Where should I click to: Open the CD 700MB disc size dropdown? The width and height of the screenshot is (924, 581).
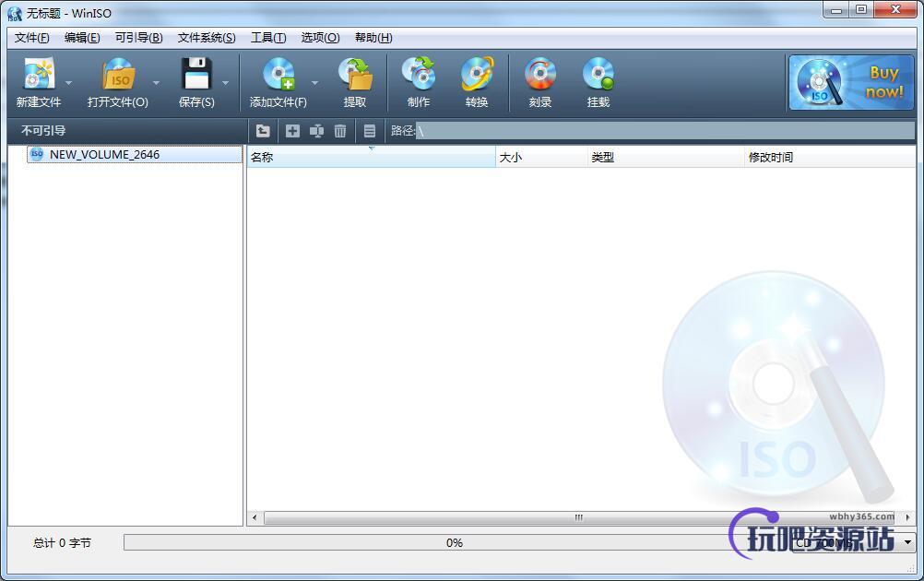click(907, 542)
